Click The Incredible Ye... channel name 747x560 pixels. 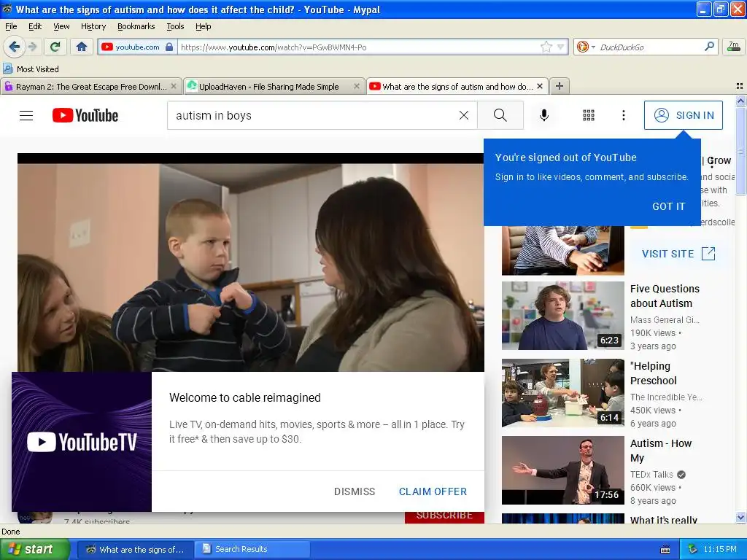click(x=666, y=397)
